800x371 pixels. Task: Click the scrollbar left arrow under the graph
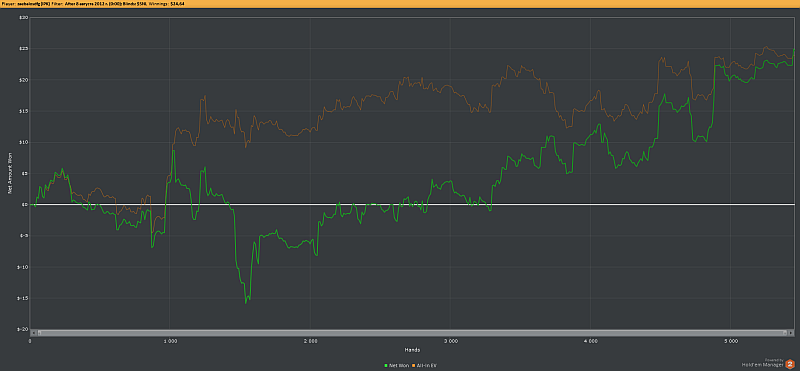click(33, 333)
